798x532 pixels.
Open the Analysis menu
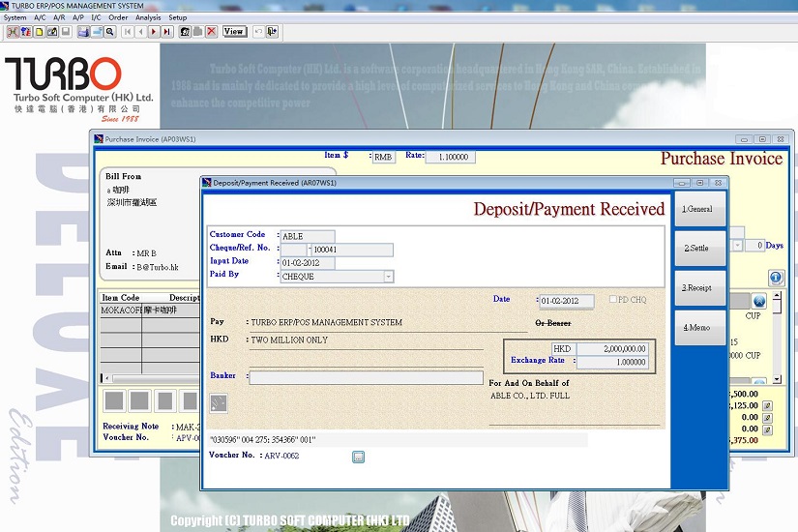pyautogui.click(x=148, y=17)
